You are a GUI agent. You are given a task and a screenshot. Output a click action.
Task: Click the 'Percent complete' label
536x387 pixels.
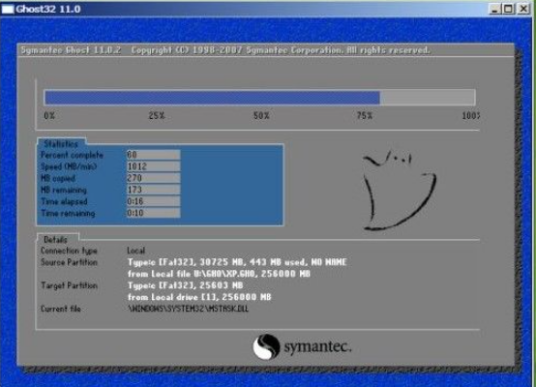click(72, 155)
